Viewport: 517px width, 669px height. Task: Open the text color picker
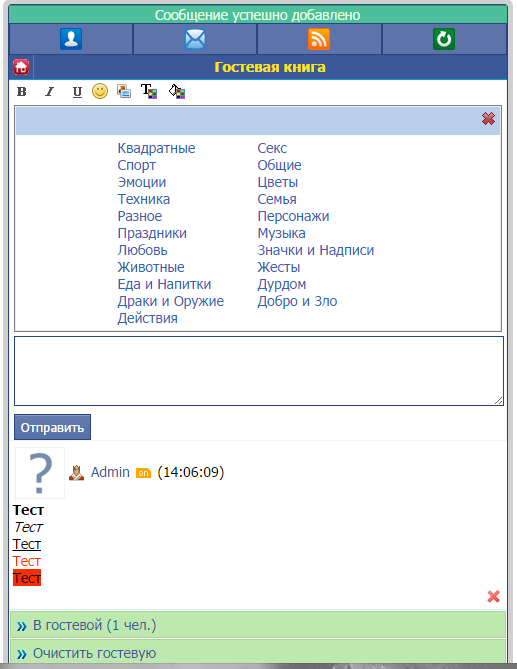149,91
